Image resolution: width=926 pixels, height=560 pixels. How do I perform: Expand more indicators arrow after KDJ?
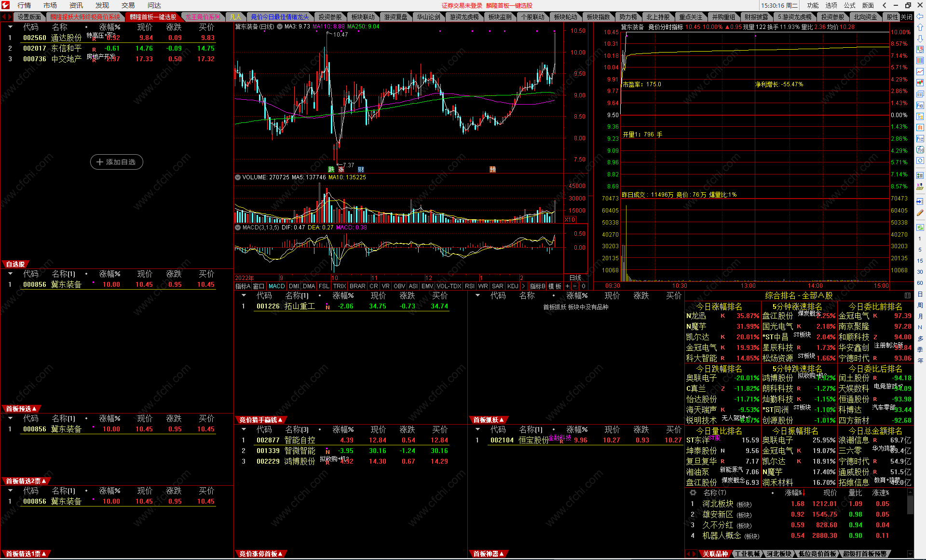[524, 286]
